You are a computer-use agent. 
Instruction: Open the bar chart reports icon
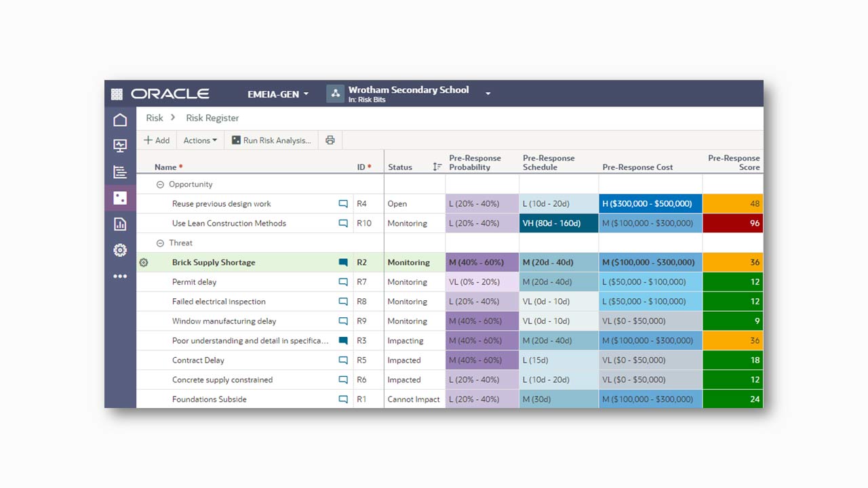point(120,224)
